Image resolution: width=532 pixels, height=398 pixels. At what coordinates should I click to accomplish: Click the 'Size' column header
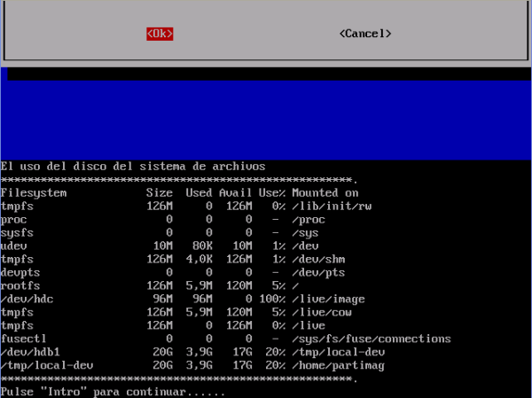tap(160, 192)
